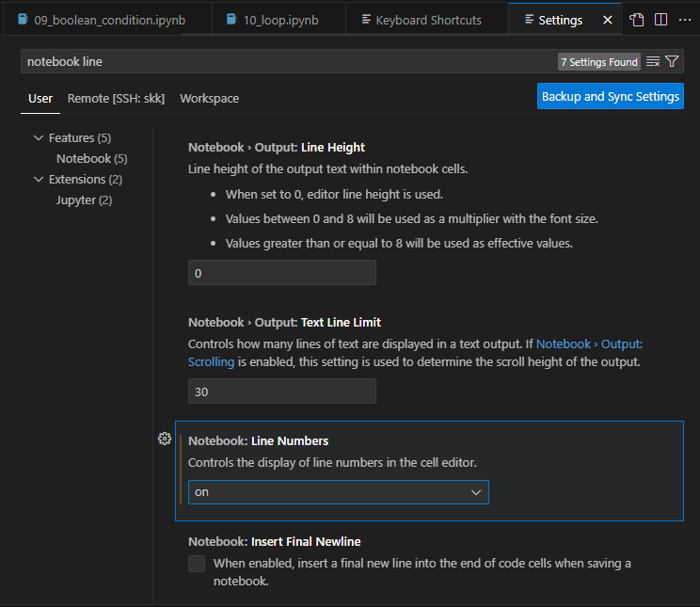700x607 pixels.
Task: Collapse the Features tree group
Action: point(39,138)
